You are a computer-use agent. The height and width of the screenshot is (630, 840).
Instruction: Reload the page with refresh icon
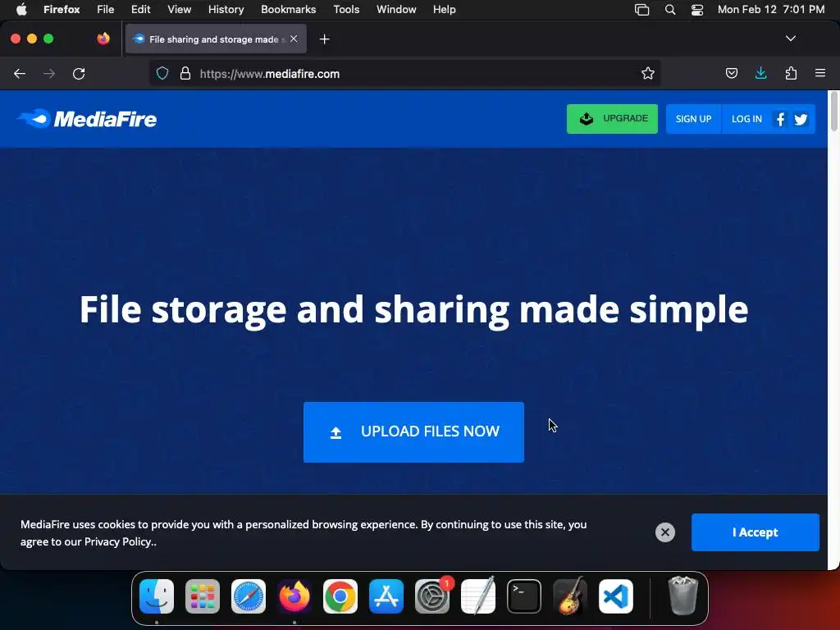[79, 73]
